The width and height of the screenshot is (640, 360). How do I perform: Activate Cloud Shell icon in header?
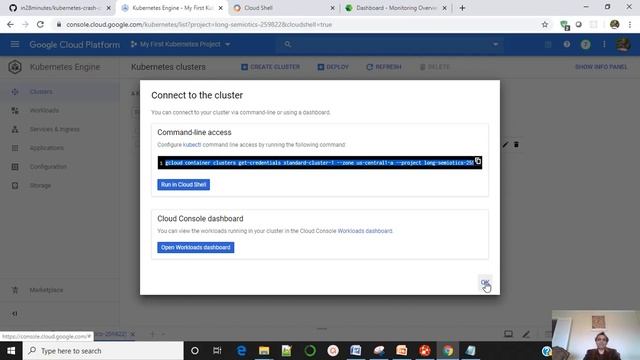(548, 44)
